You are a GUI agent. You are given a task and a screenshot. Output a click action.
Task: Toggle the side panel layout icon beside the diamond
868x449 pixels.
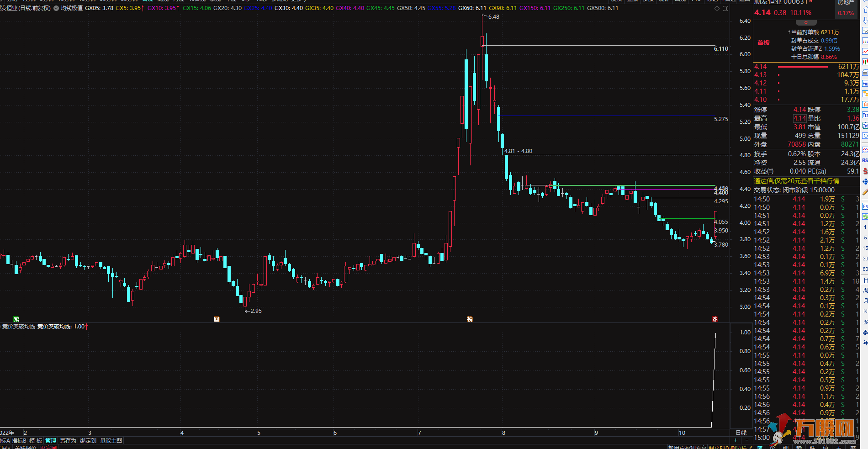click(x=725, y=8)
